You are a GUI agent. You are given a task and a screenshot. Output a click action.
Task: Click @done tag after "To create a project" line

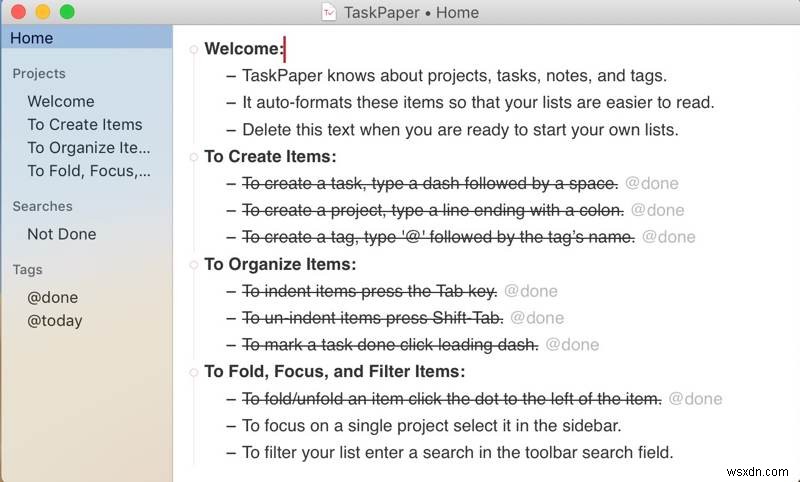coord(657,210)
